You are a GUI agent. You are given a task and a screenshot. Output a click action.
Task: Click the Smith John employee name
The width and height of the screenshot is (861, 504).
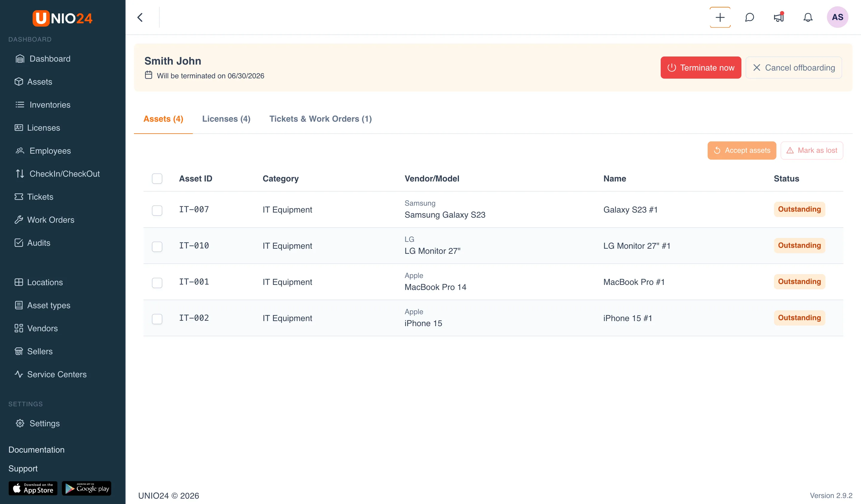pyautogui.click(x=172, y=61)
